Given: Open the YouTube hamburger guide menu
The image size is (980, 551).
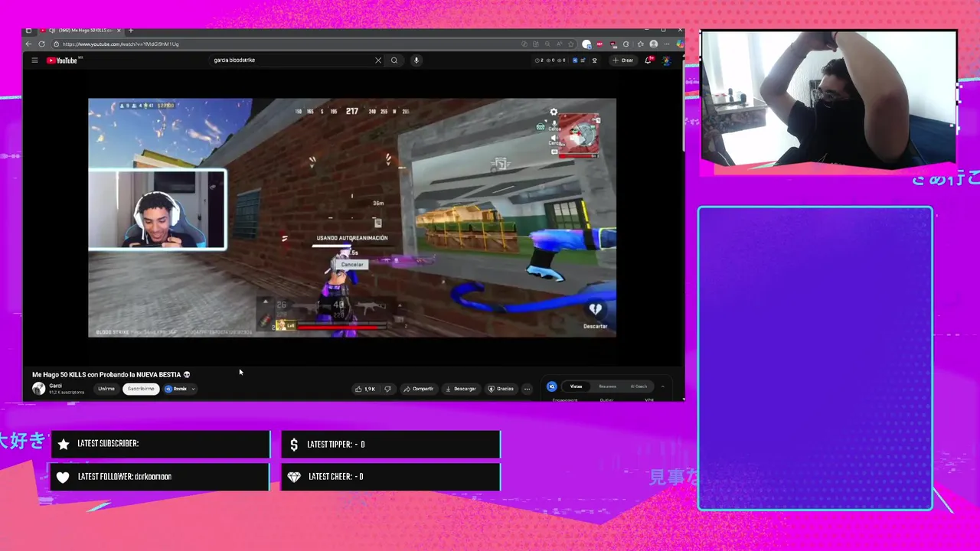Looking at the screenshot, I should pyautogui.click(x=34, y=60).
